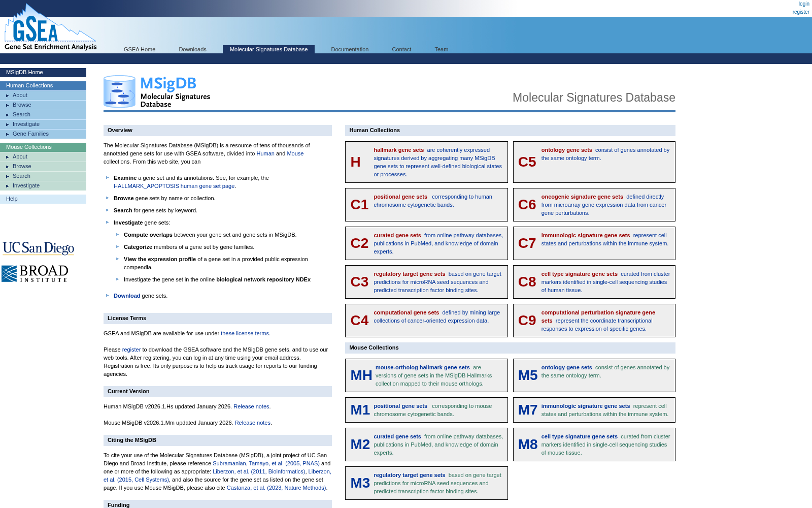Open the Team tab
The image size is (812, 508).
pos(442,49)
